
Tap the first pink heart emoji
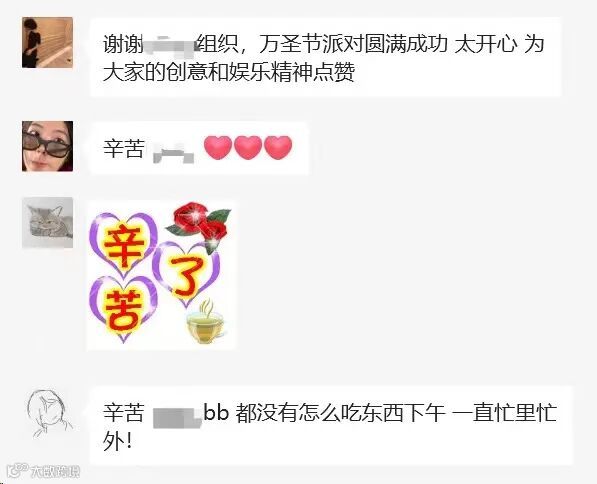point(218,147)
